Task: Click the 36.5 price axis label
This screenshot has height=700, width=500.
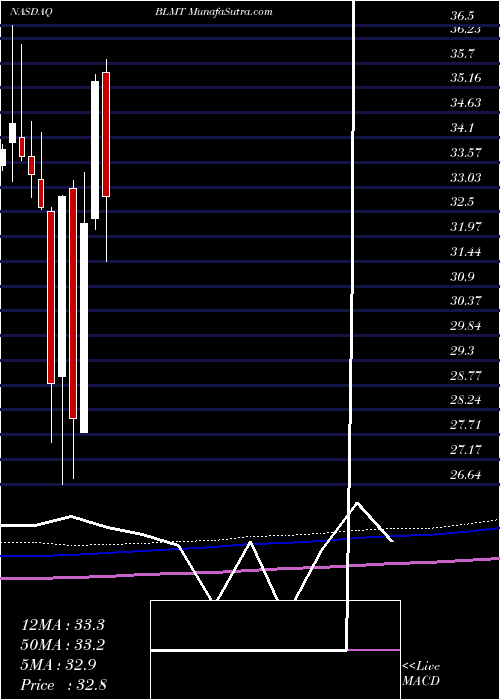Action: 462,17
